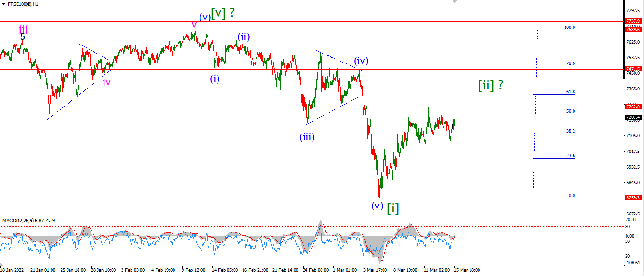
Task: Click the 7471.5 red price level tag
Action: [633, 69]
